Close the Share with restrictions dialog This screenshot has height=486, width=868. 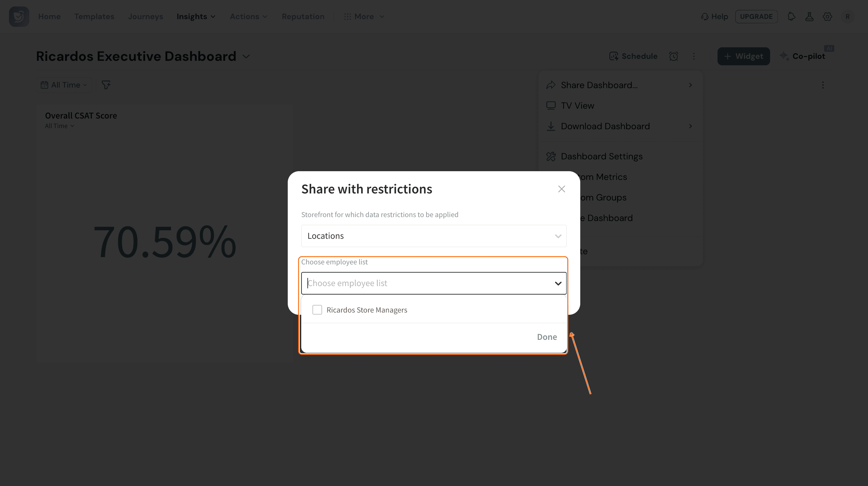pyautogui.click(x=561, y=189)
